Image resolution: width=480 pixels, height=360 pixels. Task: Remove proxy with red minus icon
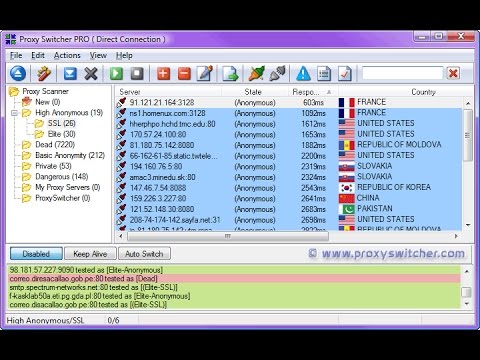pos(184,73)
